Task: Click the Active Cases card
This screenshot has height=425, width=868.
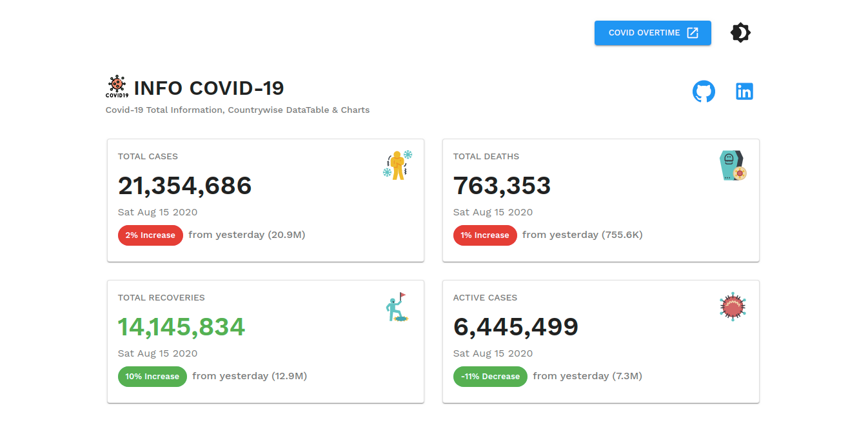Action: pyautogui.click(x=600, y=341)
